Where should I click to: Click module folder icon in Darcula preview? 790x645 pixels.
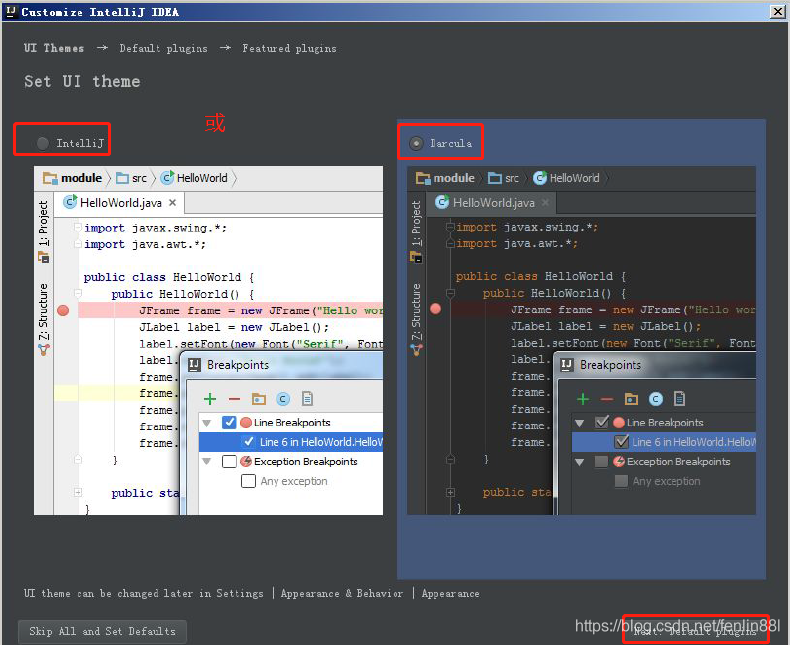coord(423,178)
